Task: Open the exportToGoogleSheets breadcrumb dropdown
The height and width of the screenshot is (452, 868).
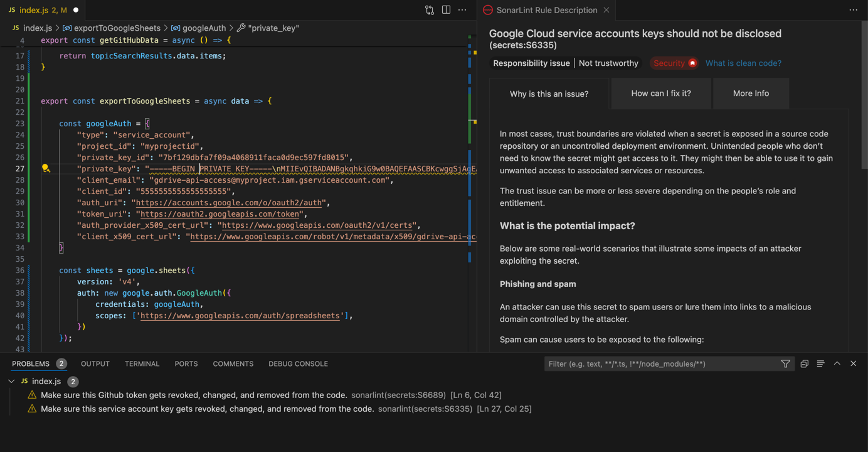Action: [117, 28]
